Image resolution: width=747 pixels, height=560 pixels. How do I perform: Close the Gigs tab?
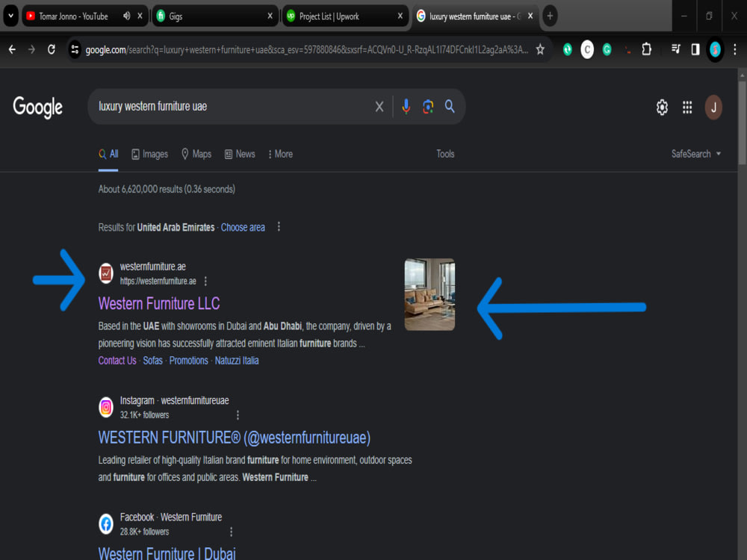[x=270, y=16]
